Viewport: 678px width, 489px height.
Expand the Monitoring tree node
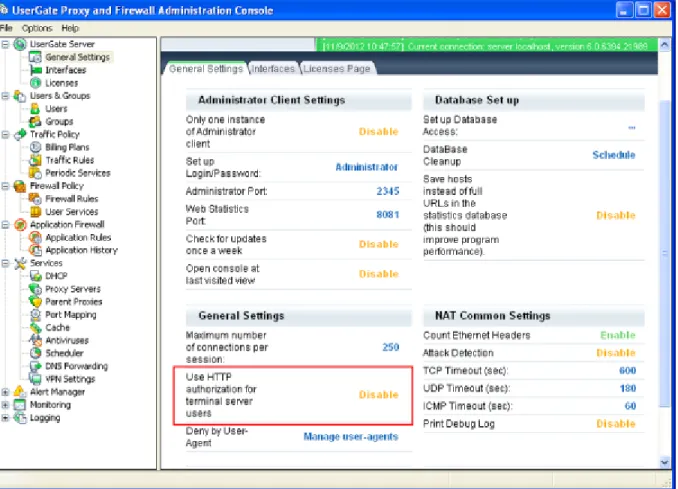(x=5, y=405)
